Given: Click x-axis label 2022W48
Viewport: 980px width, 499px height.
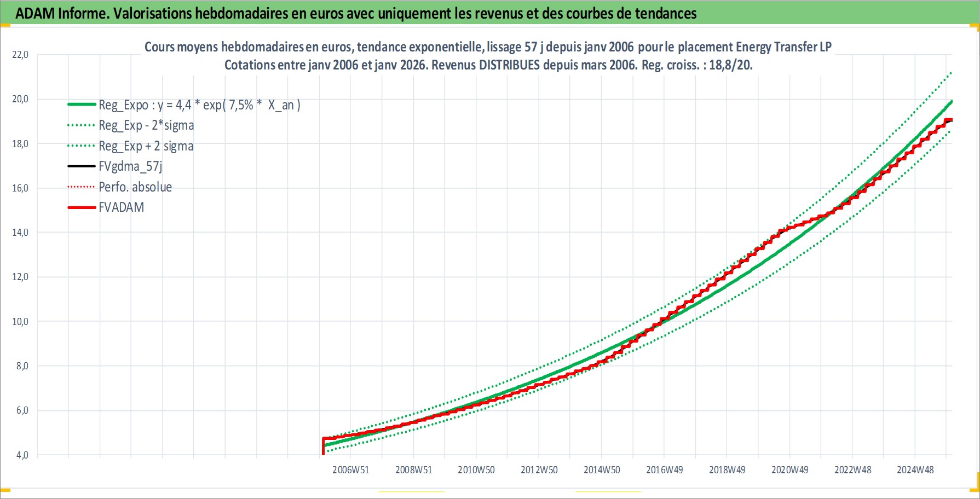Looking at the screenshot, I should (853, 470).
